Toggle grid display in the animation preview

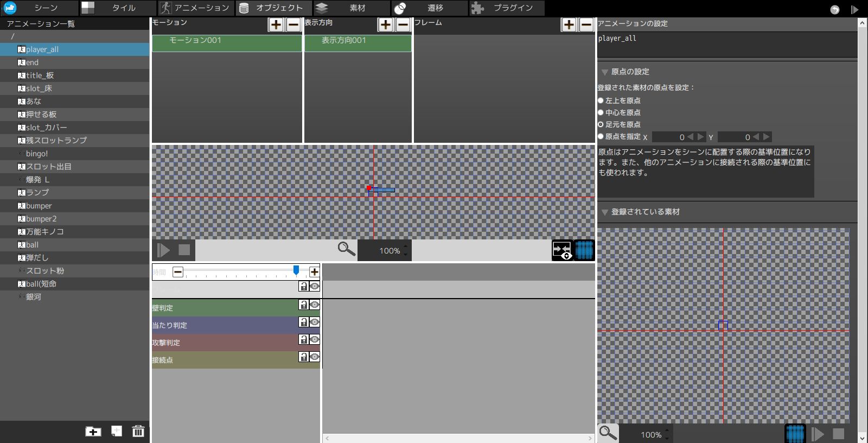pyautogui.click(x=584, y=250)
